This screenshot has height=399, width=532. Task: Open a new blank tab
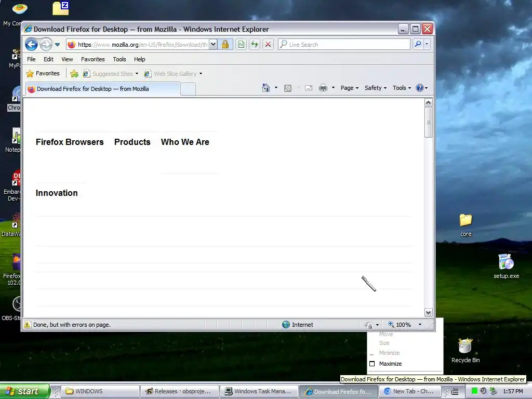(x=188, y=89)
